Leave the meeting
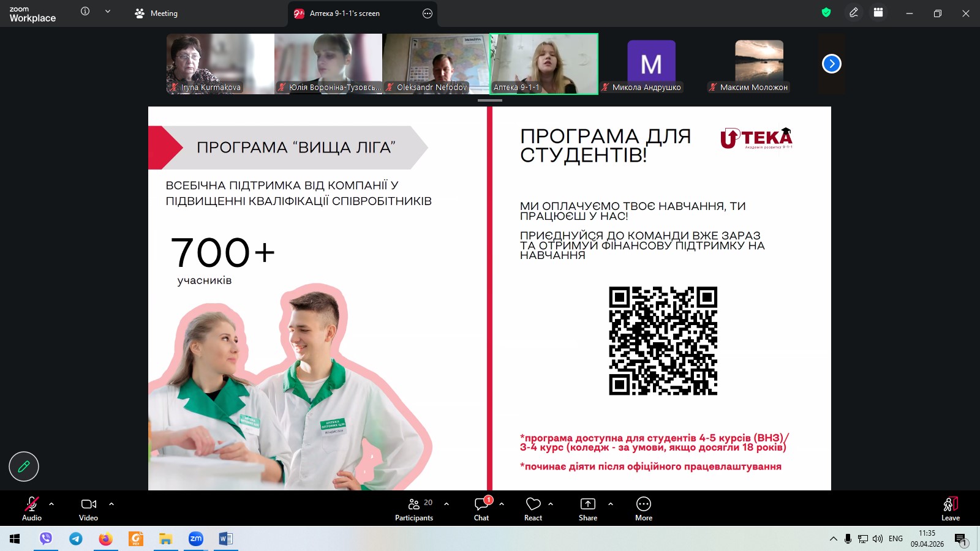Viewport: 980px width, 551px height. [x=950, y=508]
